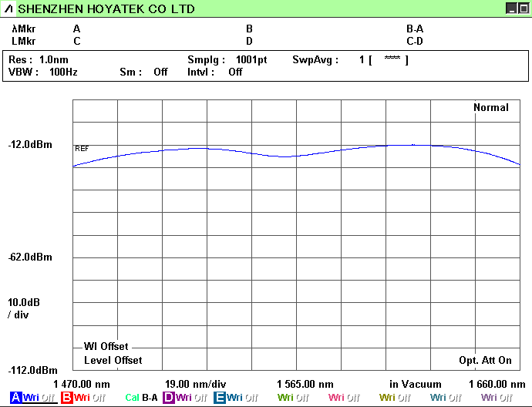
Task: Toggle trace A 'Wri Off' status
Action: click(x=39, y=397)
